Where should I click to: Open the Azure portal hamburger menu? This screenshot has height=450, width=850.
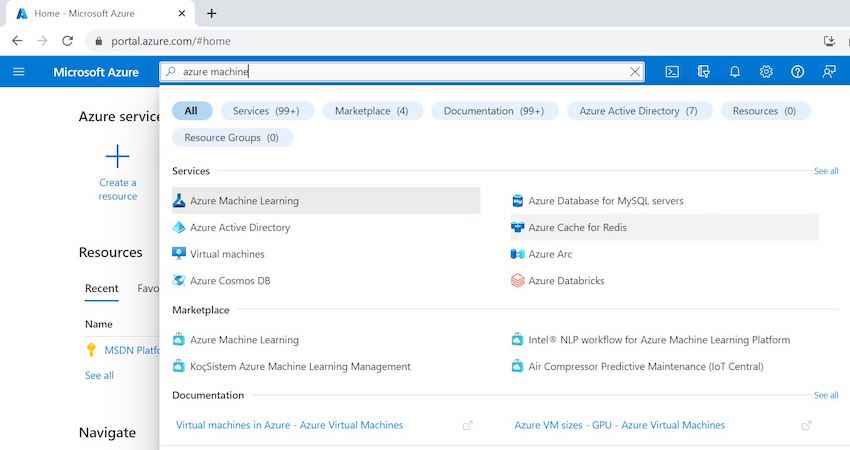pyautogui.click(x=18, y=72)
